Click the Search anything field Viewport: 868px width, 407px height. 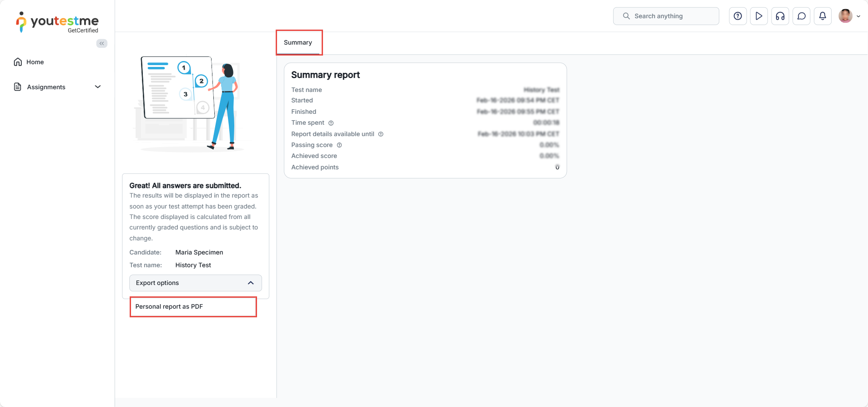(666, 16)
